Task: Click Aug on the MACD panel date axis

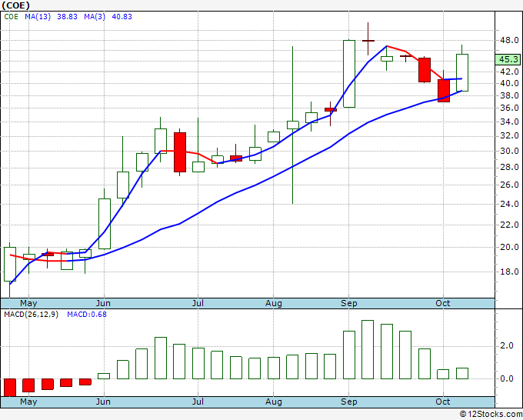Action: [x=274, y=402]
